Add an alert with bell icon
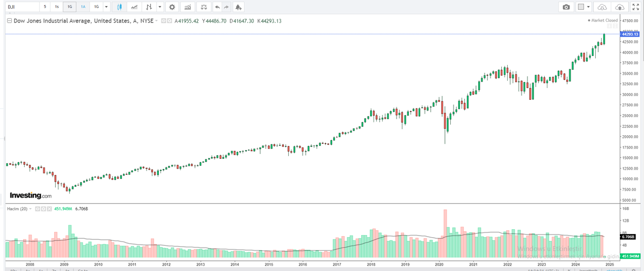 pyautogui.click(x=238, y=7)
